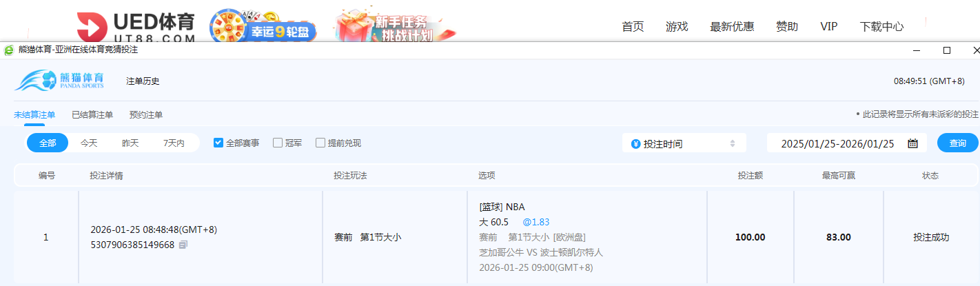Open the VIP menu item

[829, 27]
